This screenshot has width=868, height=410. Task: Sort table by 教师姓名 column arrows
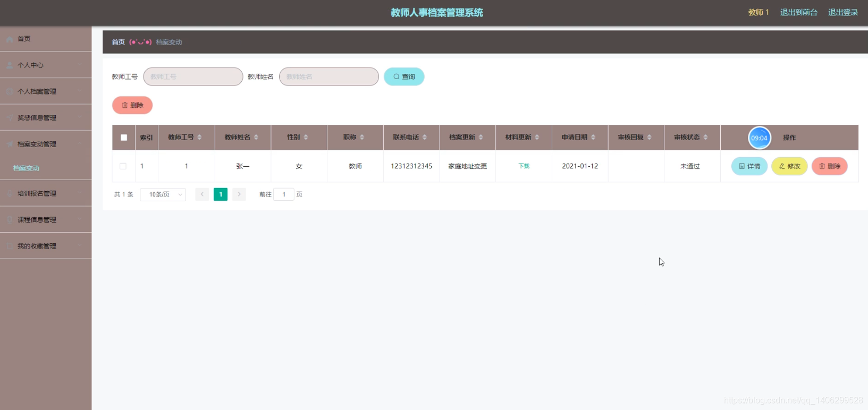click(x=256, y=138)
